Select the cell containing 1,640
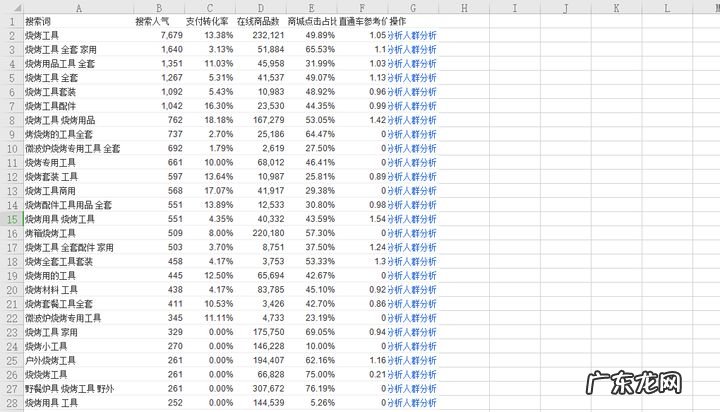This screenshot has width=720, height=412. 159,50
